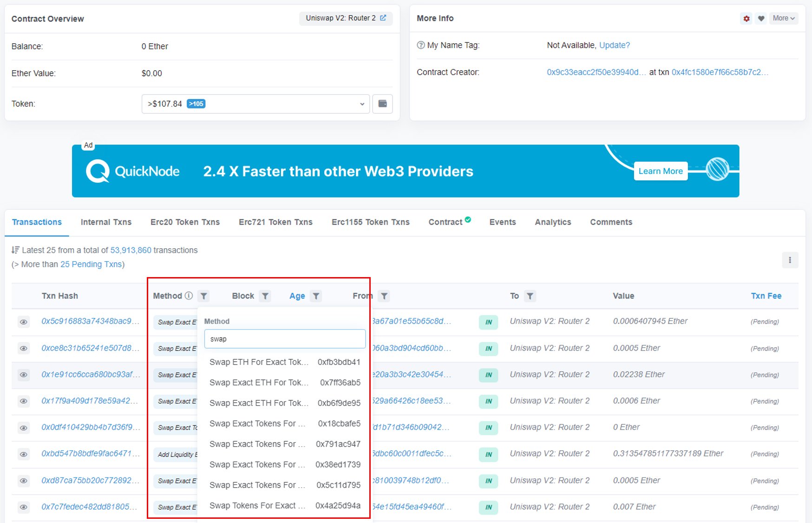
Task: Click the From column filter icon
Action: click(x=384, y=296)
